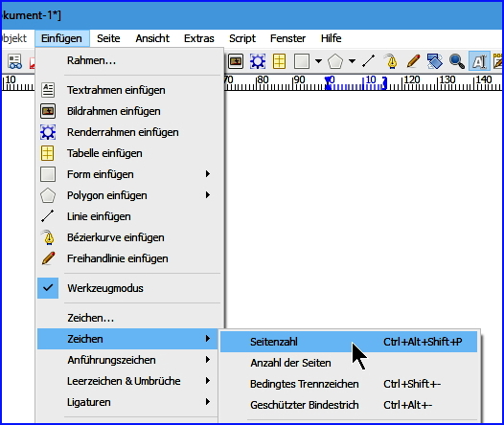Click the Bildrahmen einfügen menu icon

(x=48, y=111)
